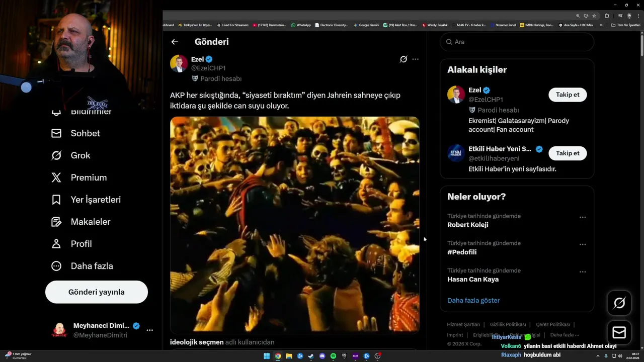Screen dimensions: 644x362
Task: Show hidden system tray icons
Action: pos(598,356)
